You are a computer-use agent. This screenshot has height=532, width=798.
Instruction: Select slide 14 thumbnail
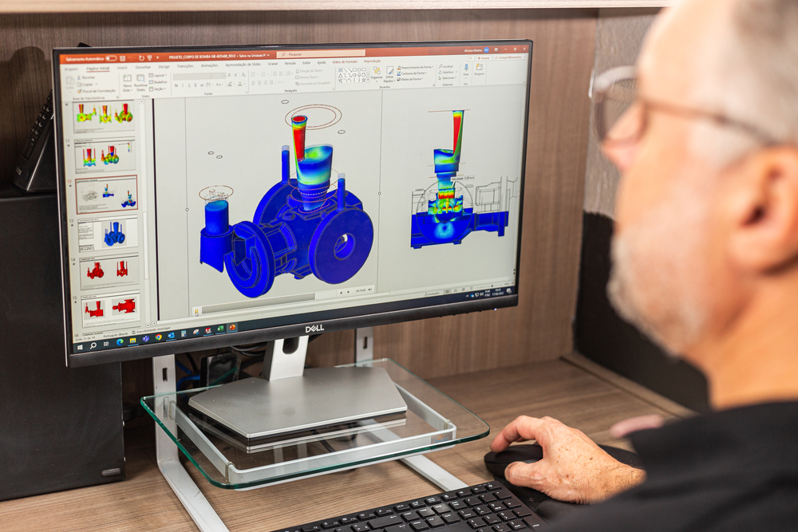tap(109, 272)
